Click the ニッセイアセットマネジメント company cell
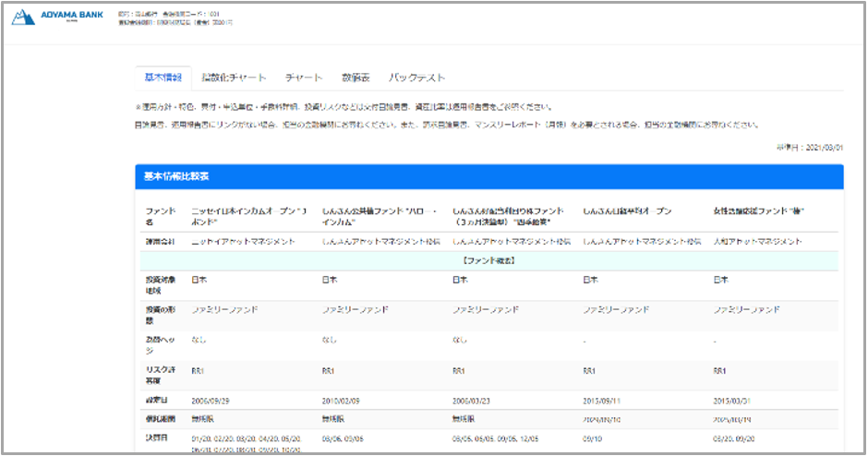The image size is (868, 456). (x=244, y=242)
